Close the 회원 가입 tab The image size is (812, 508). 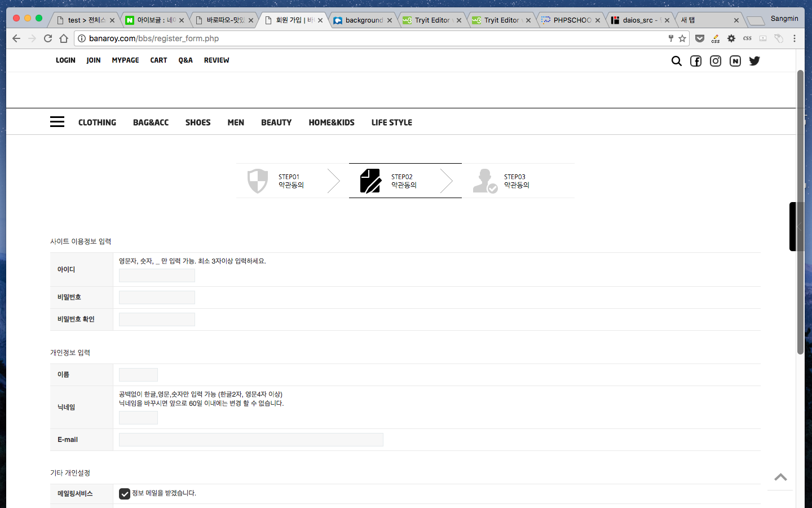[x=320, y=20]
